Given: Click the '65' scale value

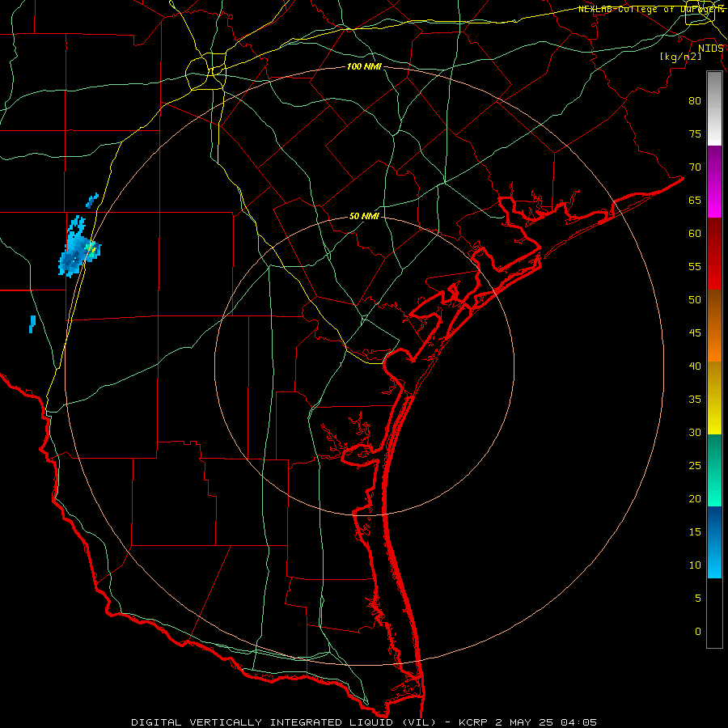Looking at the screenshot, I should point(695,200).
